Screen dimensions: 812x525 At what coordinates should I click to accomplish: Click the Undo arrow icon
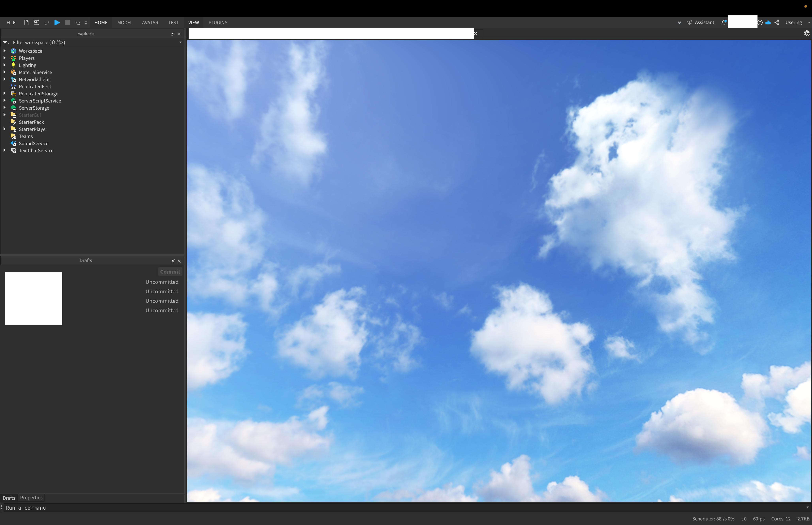pyautogui.click(x=78, y=23)
